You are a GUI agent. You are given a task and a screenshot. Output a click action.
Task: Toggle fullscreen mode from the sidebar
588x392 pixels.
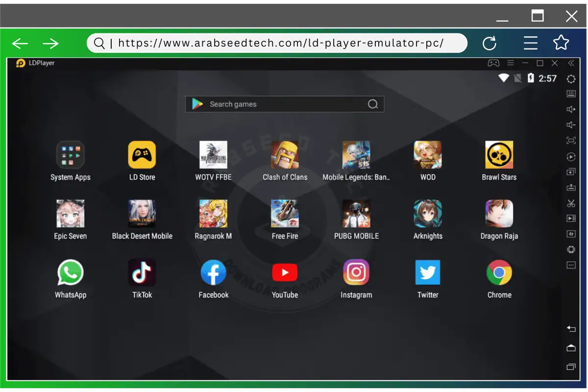click(571, 140)
